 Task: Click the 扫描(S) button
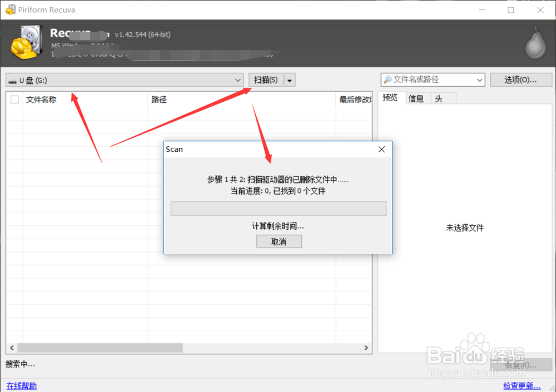[x=266, y=80]
